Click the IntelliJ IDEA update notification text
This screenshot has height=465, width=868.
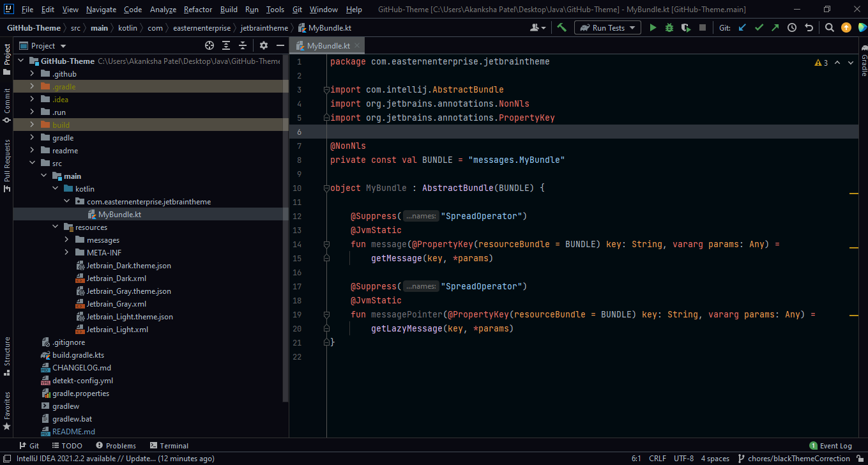(116, 459)
